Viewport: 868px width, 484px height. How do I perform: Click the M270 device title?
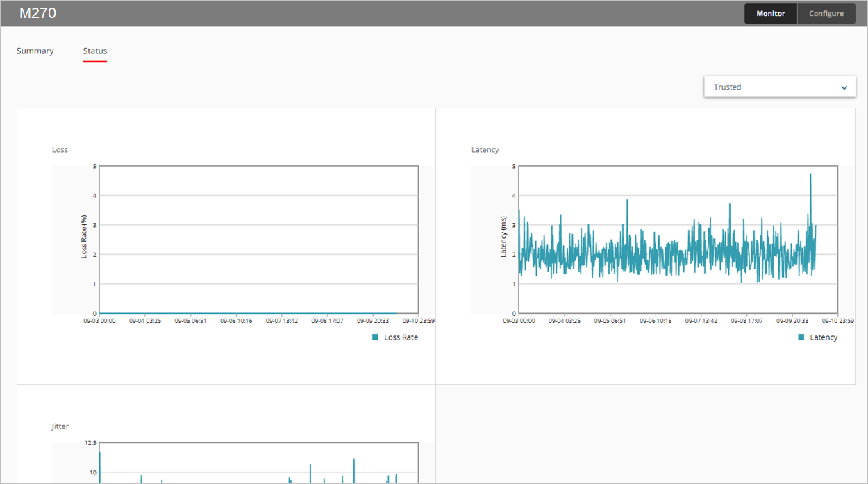coord(37,13)
